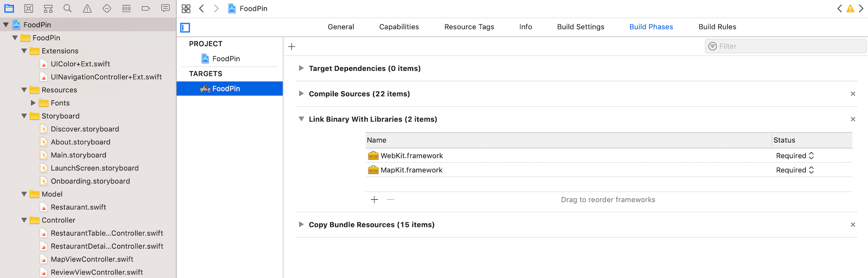This screenshot has height=278, width=868.
Task: Add a framework with the plus button
Action: (374, 200)
